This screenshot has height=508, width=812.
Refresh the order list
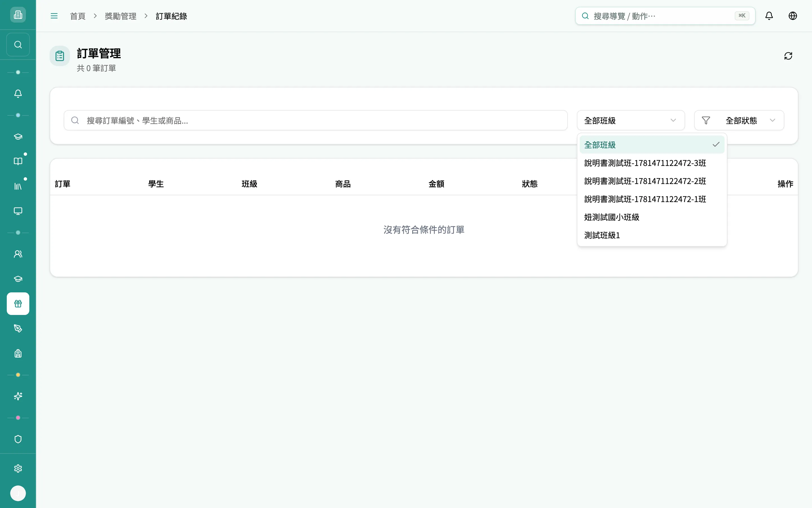788,56
